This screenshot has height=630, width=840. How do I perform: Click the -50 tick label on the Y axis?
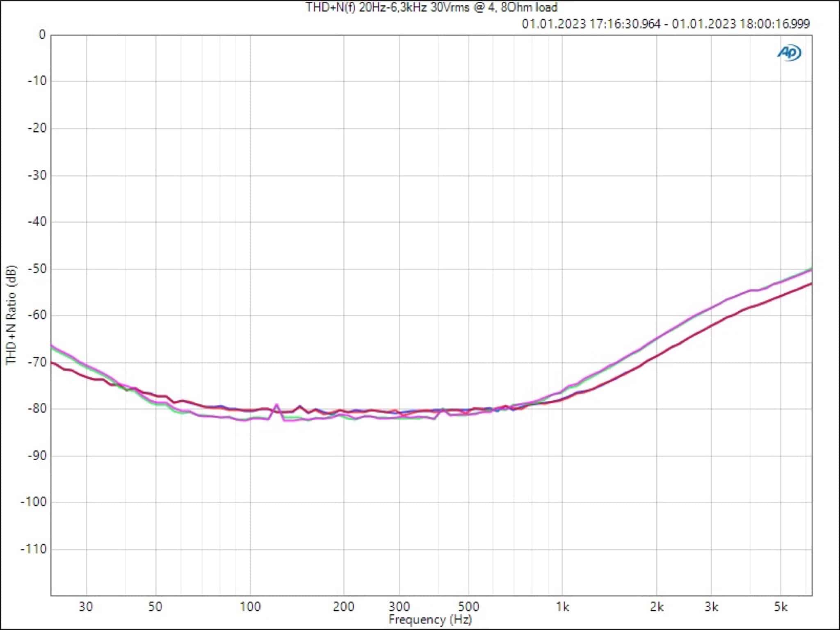point(37,269)
